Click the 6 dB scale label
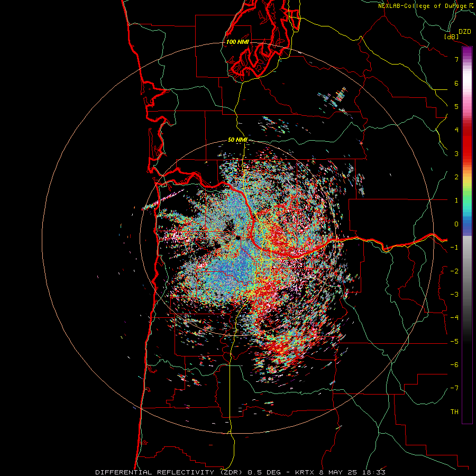The height and width of the screenshot is (476, 476). 456,83
